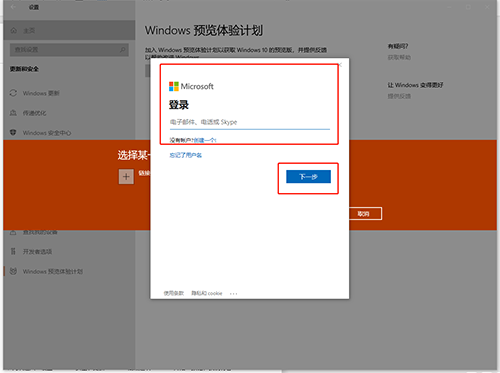Click the 传递优化 sidebar icon

tap(13, 113)
